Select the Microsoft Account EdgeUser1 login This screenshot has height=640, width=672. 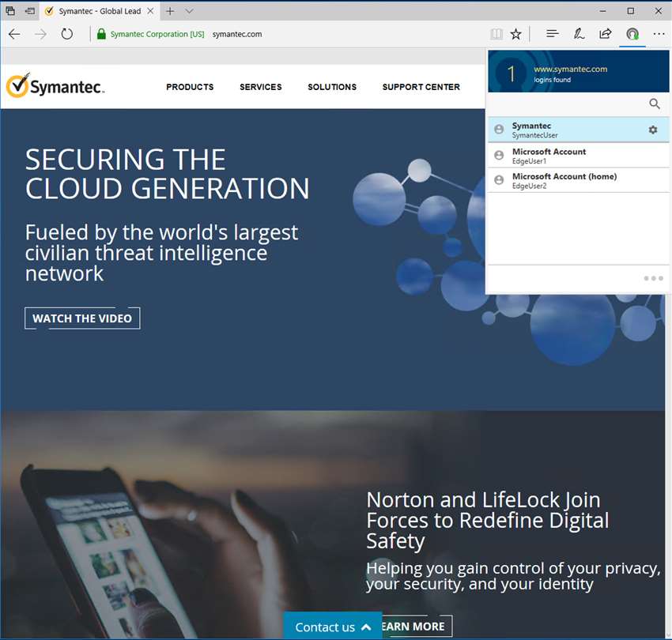click(578, 156)
